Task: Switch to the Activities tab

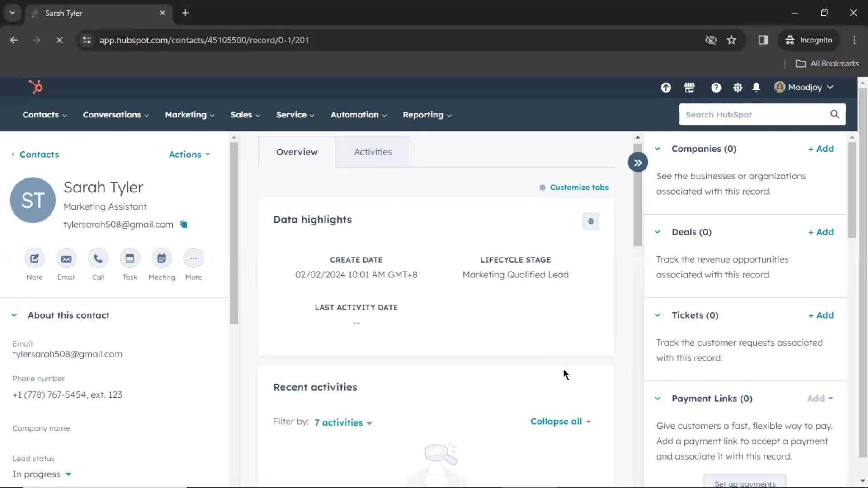Action: point(373,152)
